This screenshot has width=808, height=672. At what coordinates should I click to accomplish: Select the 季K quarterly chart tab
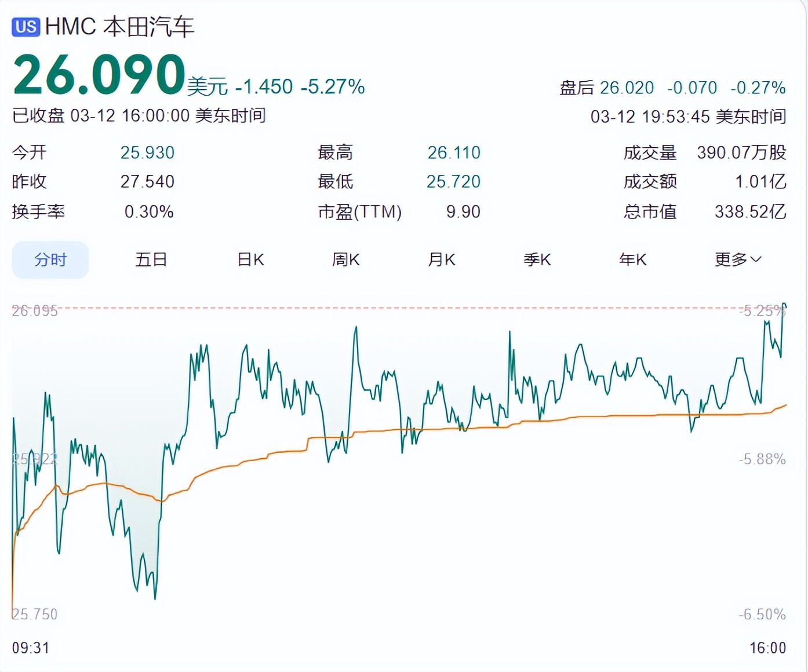[x=537, y=260]
